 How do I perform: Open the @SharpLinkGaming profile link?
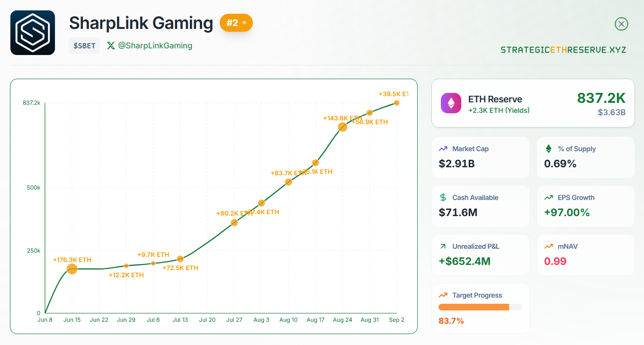pyautogui.click(x=155, y=45)
